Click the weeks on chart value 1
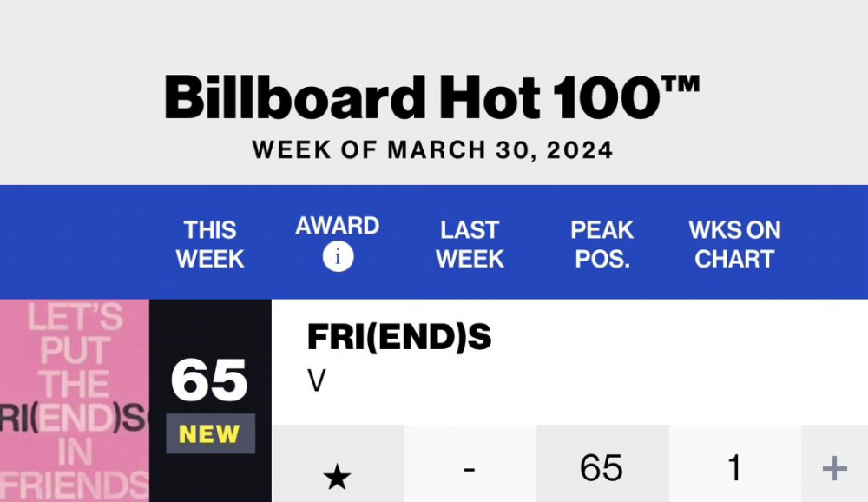Image resolution: width=868 pixels, height=502 pixels. click(x=734, y=467)
